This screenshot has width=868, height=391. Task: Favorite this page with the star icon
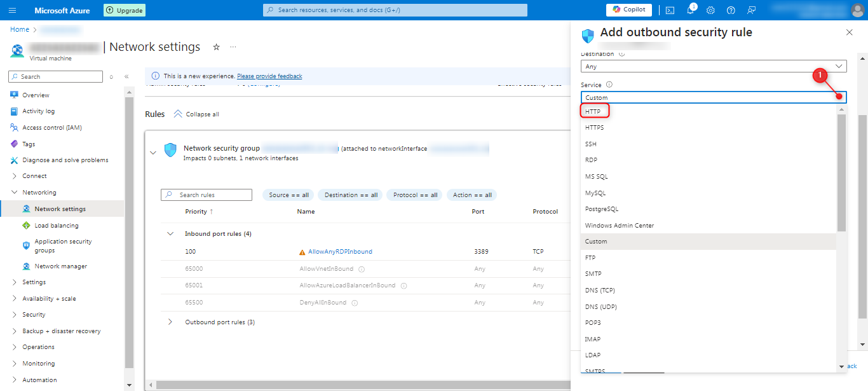[216, 47]
